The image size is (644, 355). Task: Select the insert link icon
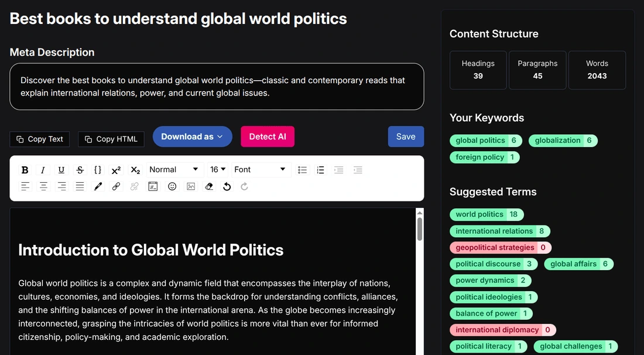tap(116, 186)
